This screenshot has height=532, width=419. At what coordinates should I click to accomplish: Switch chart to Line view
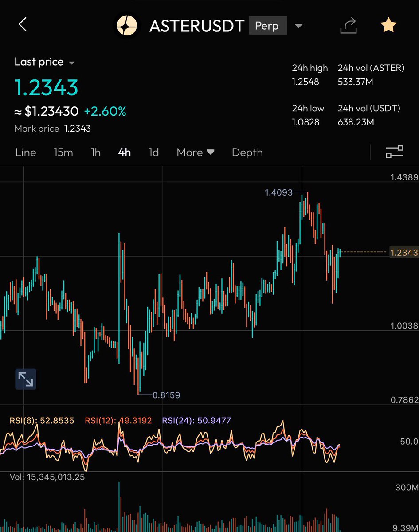click(x=26, y=152)
